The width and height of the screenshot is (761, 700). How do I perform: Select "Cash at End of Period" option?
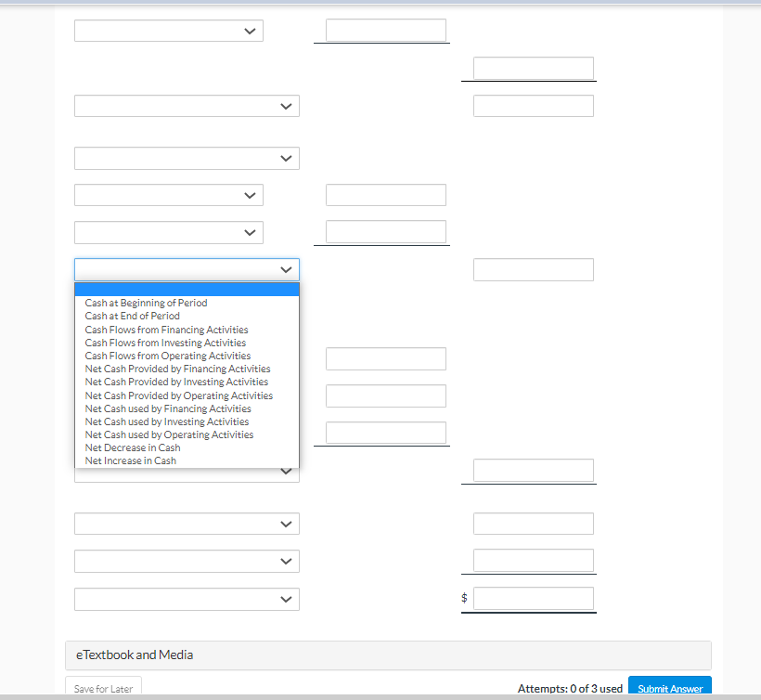click(132, 316)
